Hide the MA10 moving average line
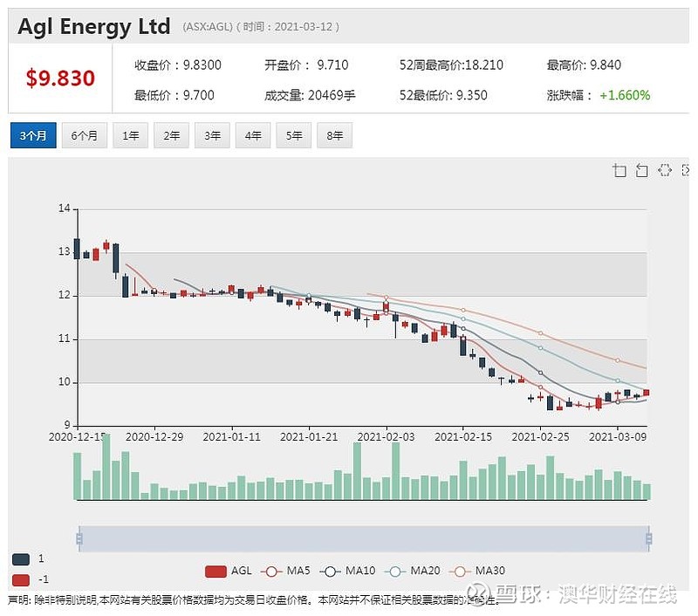 point(347,571)
